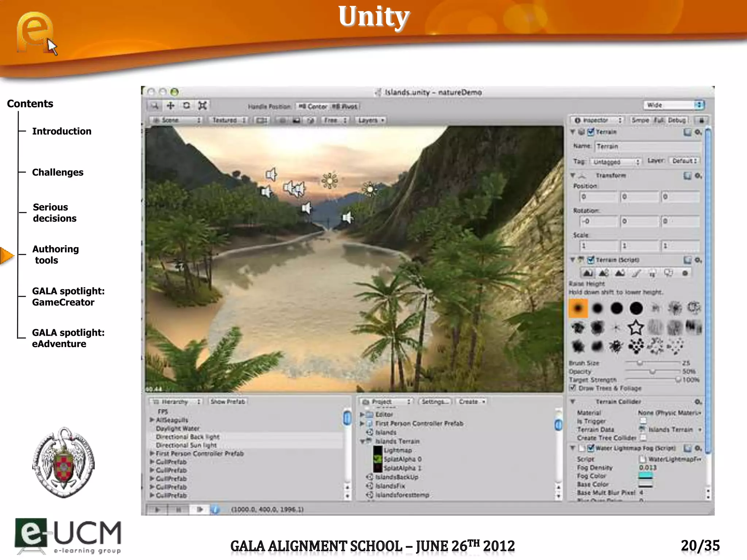
Task: Open the Wide layout dropdown
Action: point(674,105)
